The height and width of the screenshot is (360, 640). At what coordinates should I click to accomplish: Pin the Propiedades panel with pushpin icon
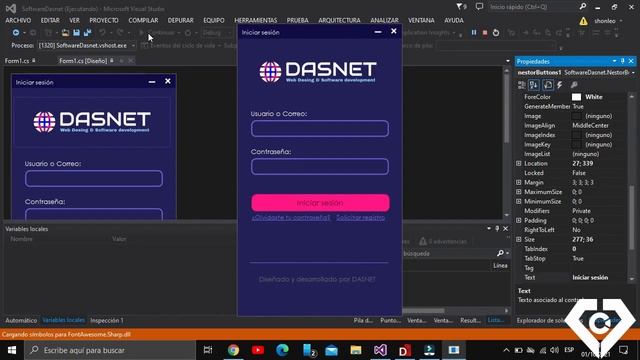click(622, 61)
